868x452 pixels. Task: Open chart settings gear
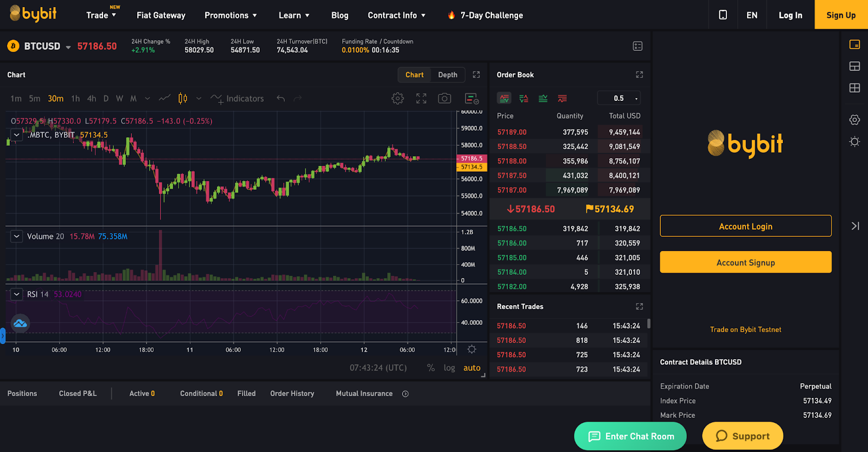(398, 98)
